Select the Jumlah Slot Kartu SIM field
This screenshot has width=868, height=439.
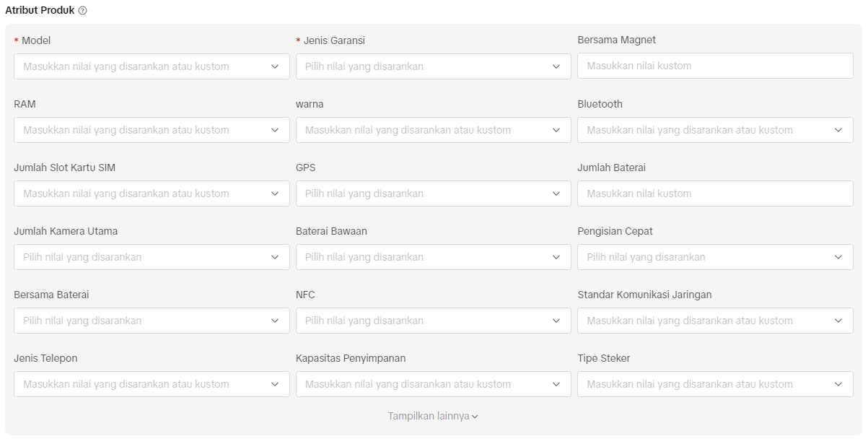(x=151, y=194)
